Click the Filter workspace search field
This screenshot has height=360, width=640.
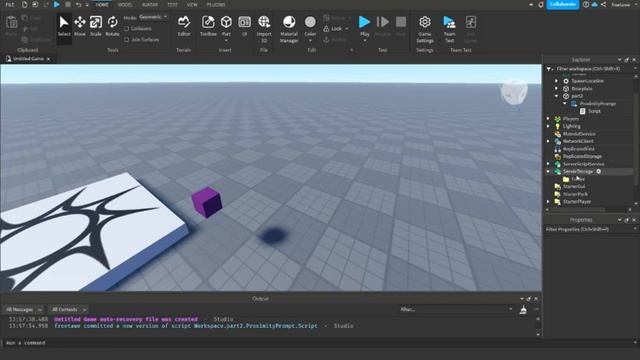click(x=591, y=69)
